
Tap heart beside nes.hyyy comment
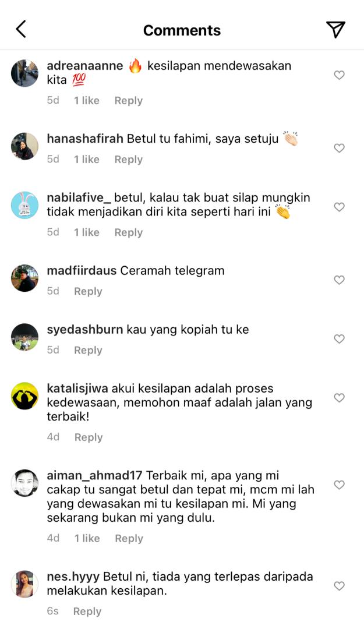coord(339,586)
